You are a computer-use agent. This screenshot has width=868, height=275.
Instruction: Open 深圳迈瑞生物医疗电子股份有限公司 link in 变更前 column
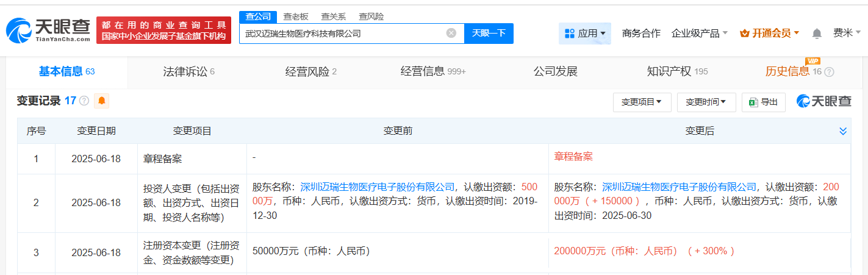pos(378,187)
